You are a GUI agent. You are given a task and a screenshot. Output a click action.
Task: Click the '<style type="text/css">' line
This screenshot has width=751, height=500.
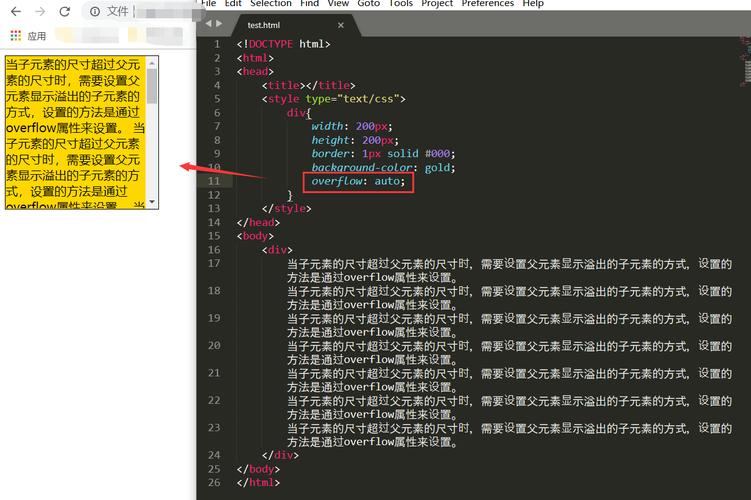(333, 99)
